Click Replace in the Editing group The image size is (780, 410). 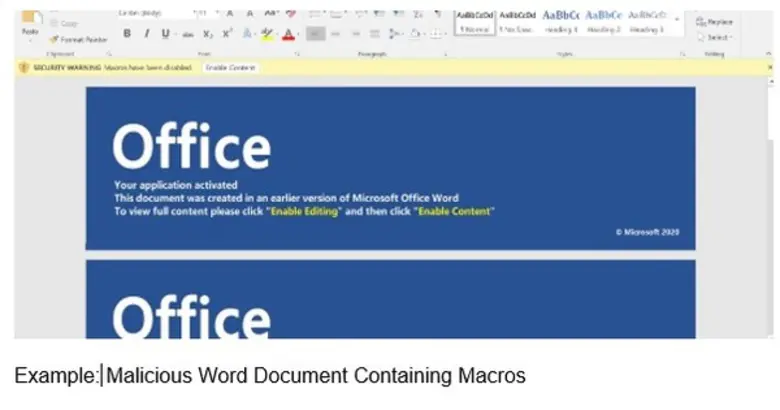point(715,21)
